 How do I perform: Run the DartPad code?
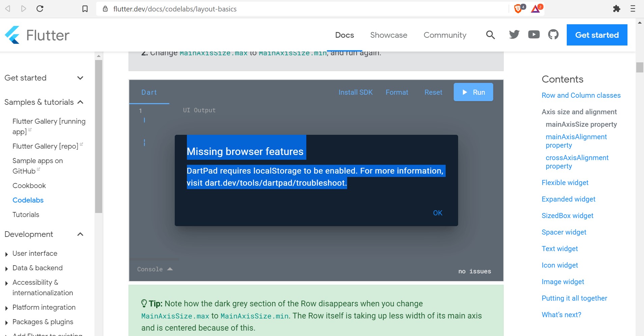tap(473, 92)
